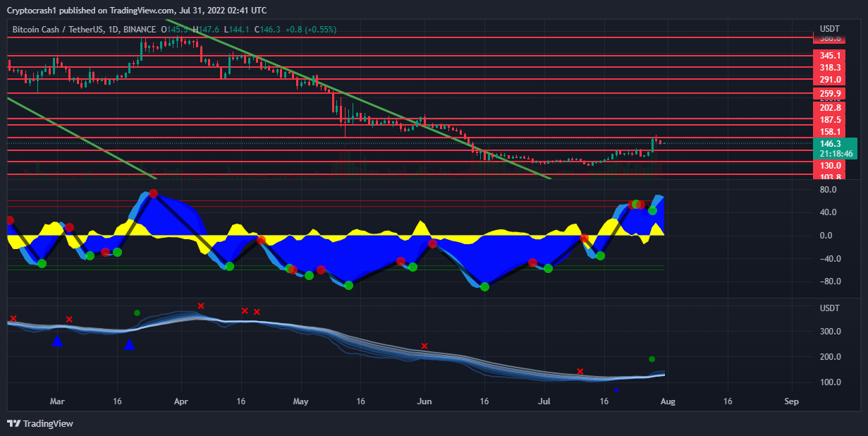868x436 pixels.
Task: Click the 80.0 level on oscillator scale
Action: click(828, 190)
